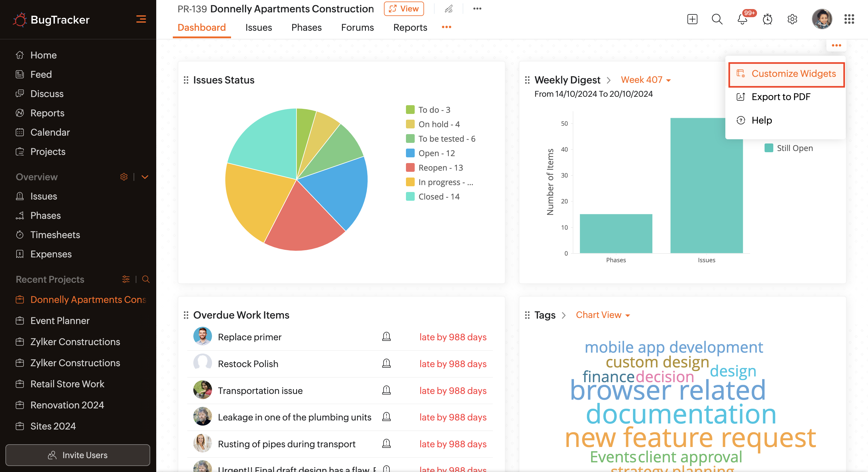The image size is (868, 472).
Task: Open the Week 407 dropdown
Action: 645,80
